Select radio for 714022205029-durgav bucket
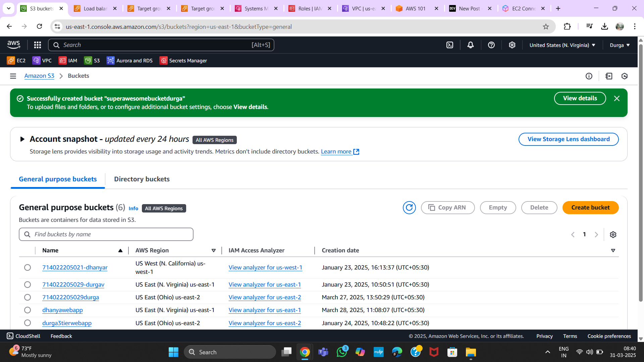This screenshot has width=644, height=362. (28, 285)
